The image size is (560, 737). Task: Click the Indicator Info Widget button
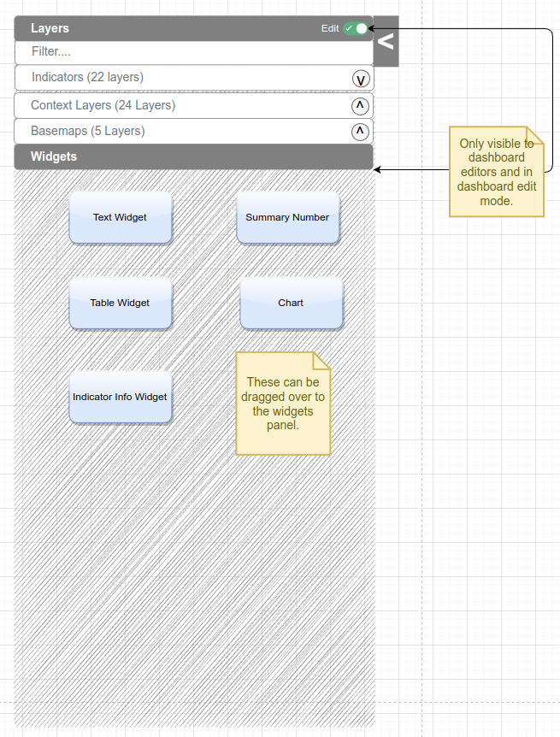(x=121, y=398)
